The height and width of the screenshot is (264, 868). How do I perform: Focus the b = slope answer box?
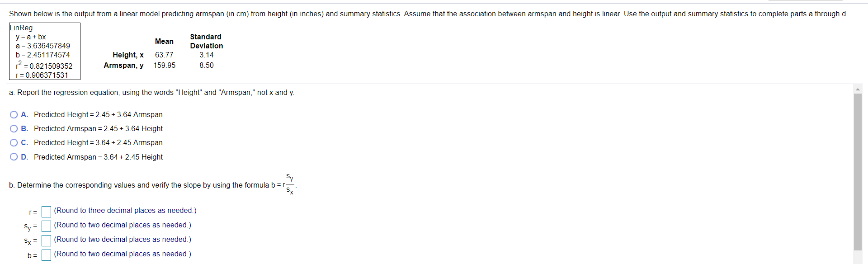coord(46,255)
